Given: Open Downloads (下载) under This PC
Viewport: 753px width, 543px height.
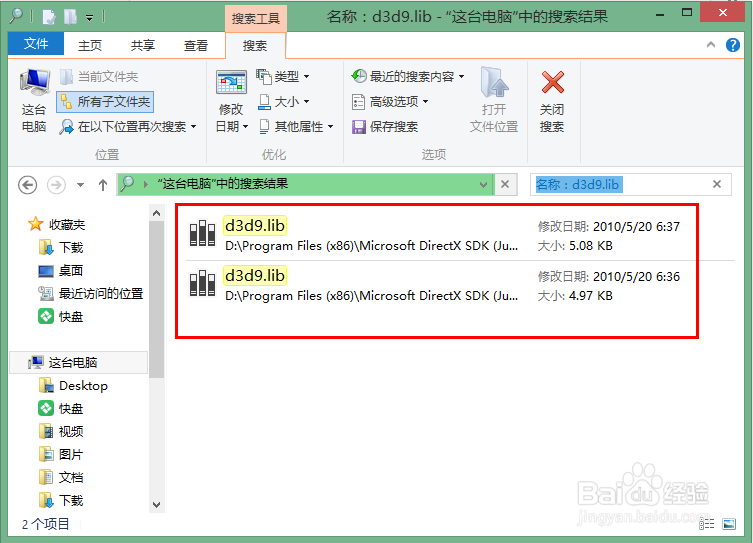Looking at the screenshot, I should [x=61, y=500].
